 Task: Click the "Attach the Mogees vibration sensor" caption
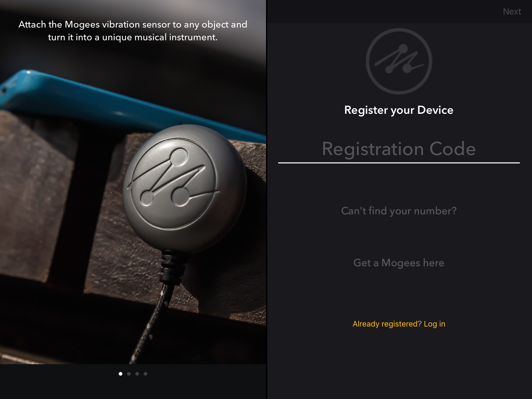click(x=133, y=31)
